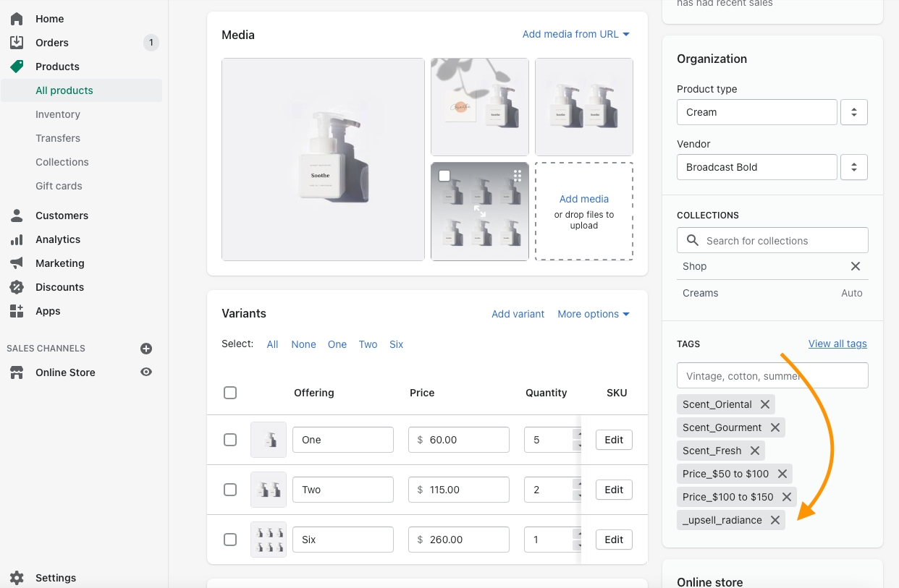Open the View all tags link
The image size is (899, 588).
tap(837, 344)
